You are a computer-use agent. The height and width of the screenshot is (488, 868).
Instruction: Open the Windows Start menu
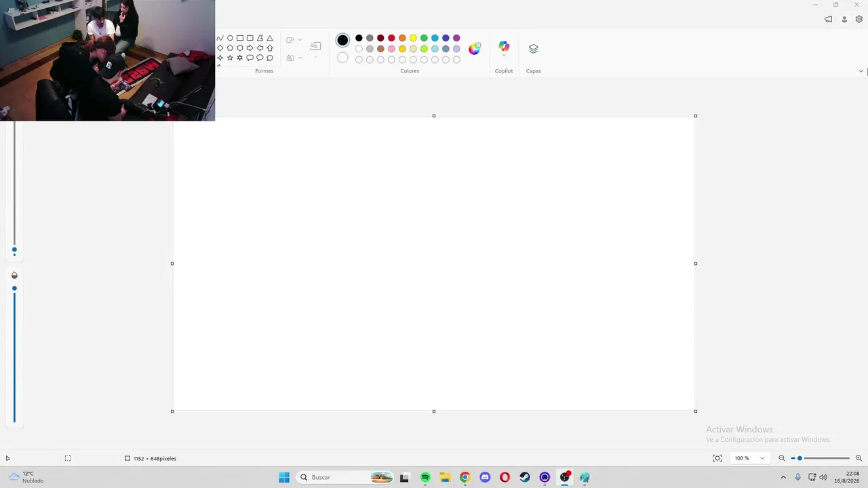pyautogui.click(x=284, y=477)
